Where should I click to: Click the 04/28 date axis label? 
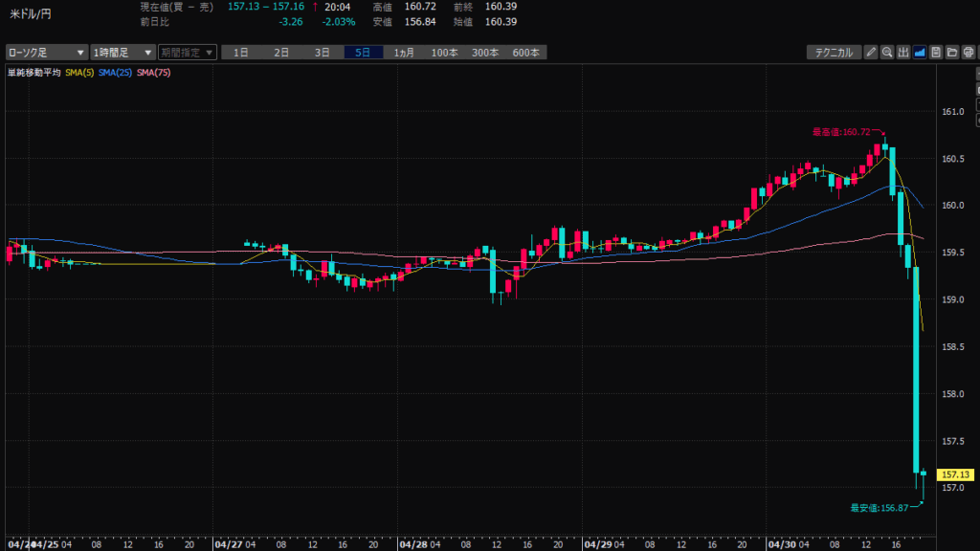[413, 544]
